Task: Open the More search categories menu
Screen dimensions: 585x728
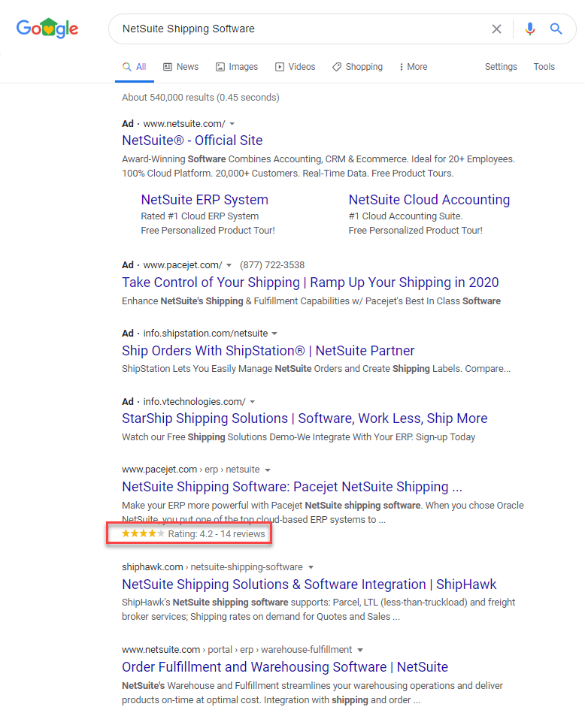Action: tap(413, 67)
